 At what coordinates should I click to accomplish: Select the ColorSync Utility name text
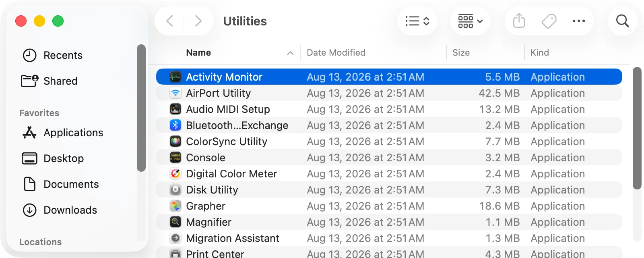click(x=227, y=141)
